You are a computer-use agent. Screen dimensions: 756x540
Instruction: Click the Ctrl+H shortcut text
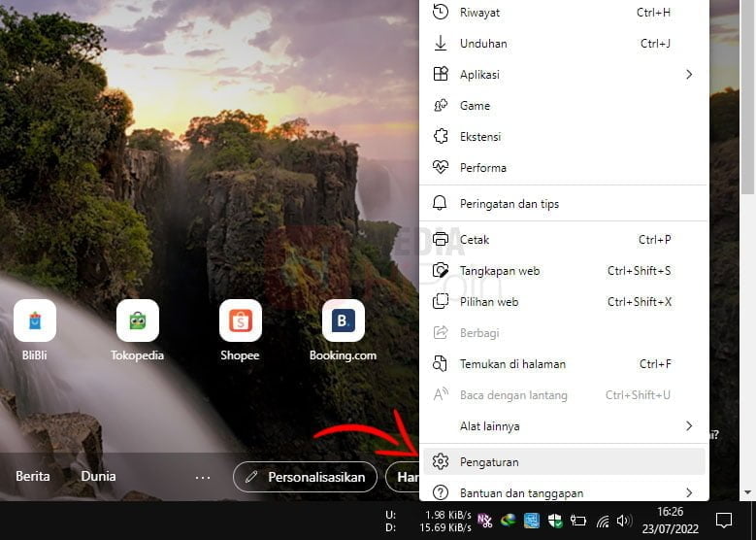[653, 12]
